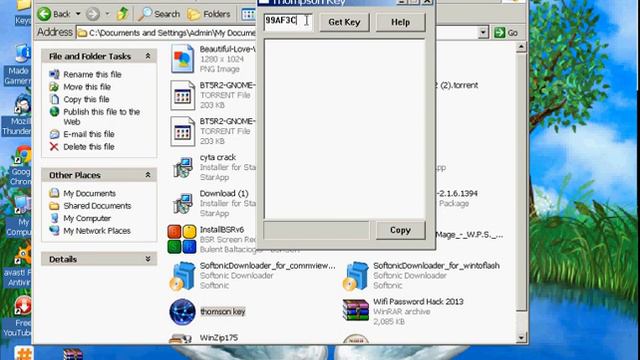Collapse Other Places panel
The image size is (640, 360).
148,175
